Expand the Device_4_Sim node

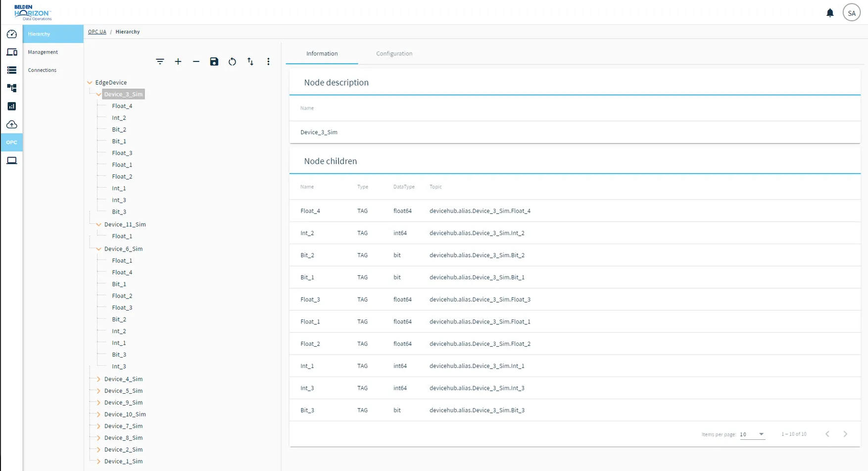98,379
